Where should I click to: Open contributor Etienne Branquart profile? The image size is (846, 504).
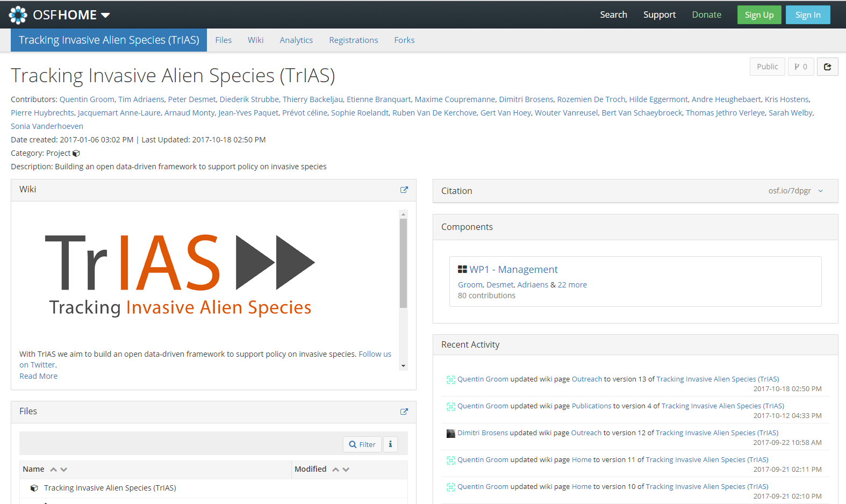tap(379, 99)
